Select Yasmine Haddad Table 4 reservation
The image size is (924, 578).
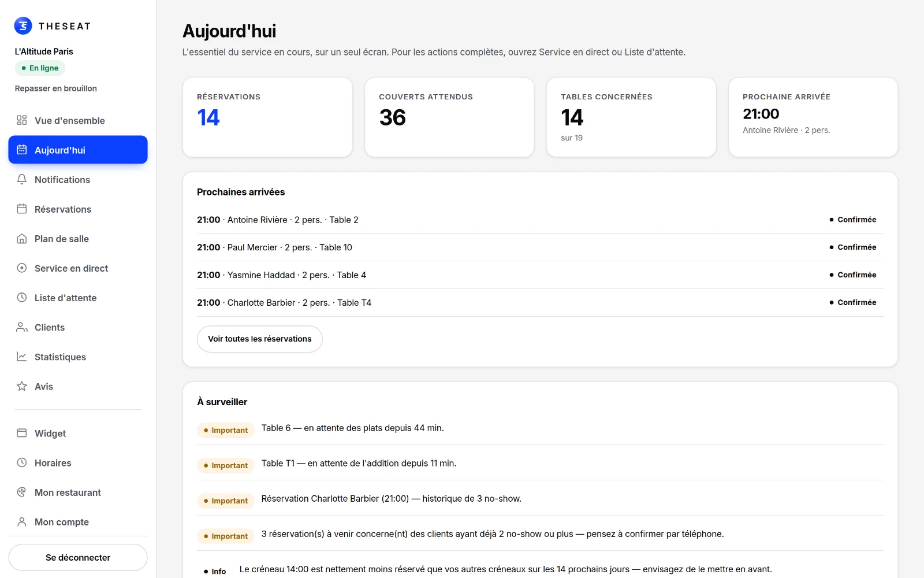(540, 275)
